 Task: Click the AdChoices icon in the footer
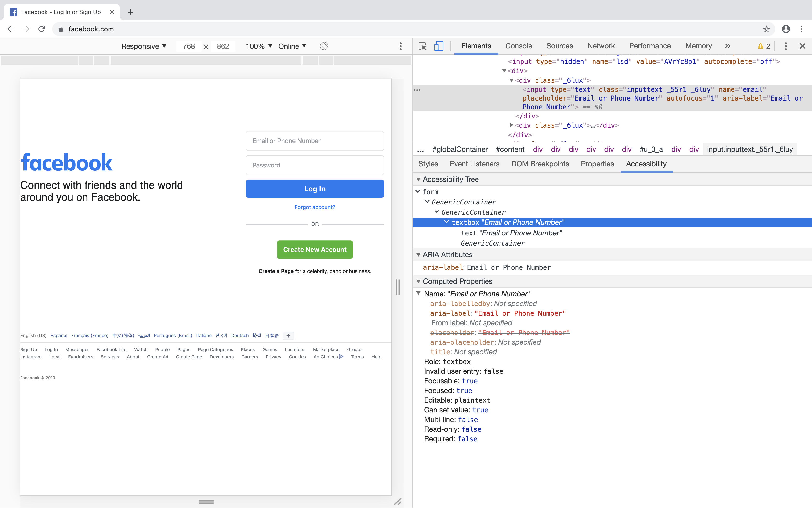point(341,356)
